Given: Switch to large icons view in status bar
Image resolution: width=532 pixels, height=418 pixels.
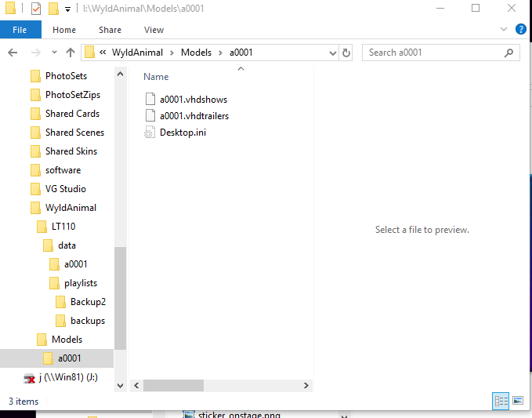Looking at the screenshot, I should (517, 401).
